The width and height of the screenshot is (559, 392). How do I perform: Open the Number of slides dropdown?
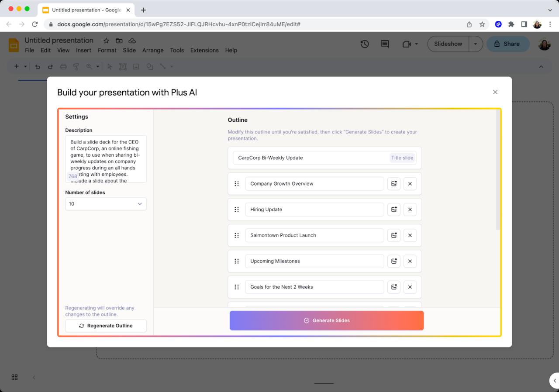coord(106,204)
